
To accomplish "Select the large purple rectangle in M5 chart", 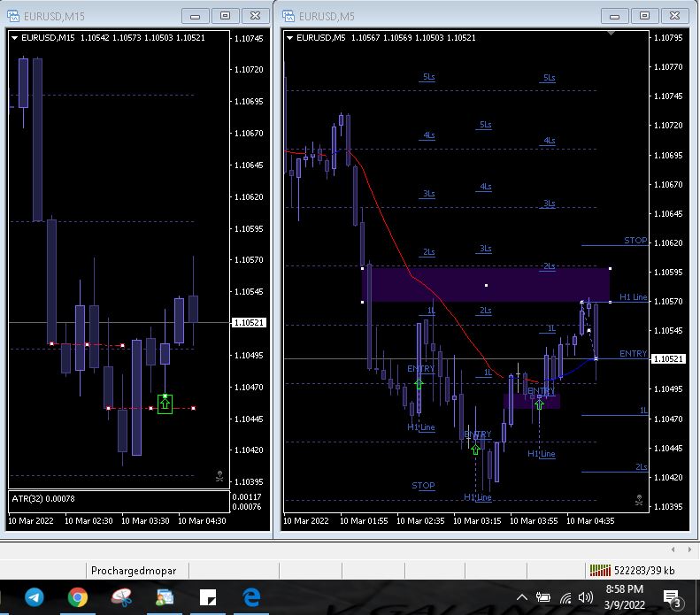I will coord(486,285).
